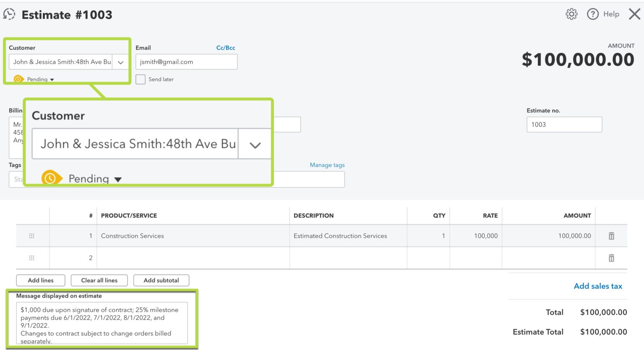Grab the drag handle on line 1
The image size is (644, 350).
point(31,236)
